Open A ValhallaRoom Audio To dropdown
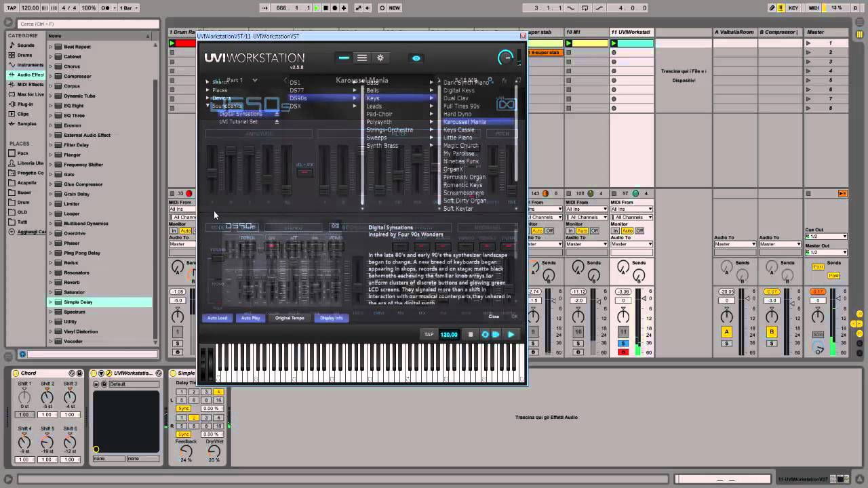 click(x=734, y=244)
